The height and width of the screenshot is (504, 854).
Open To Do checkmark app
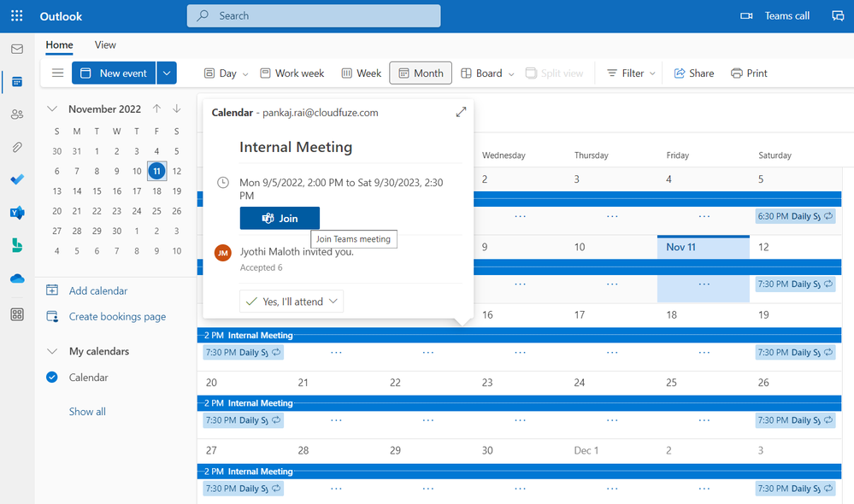17,179
